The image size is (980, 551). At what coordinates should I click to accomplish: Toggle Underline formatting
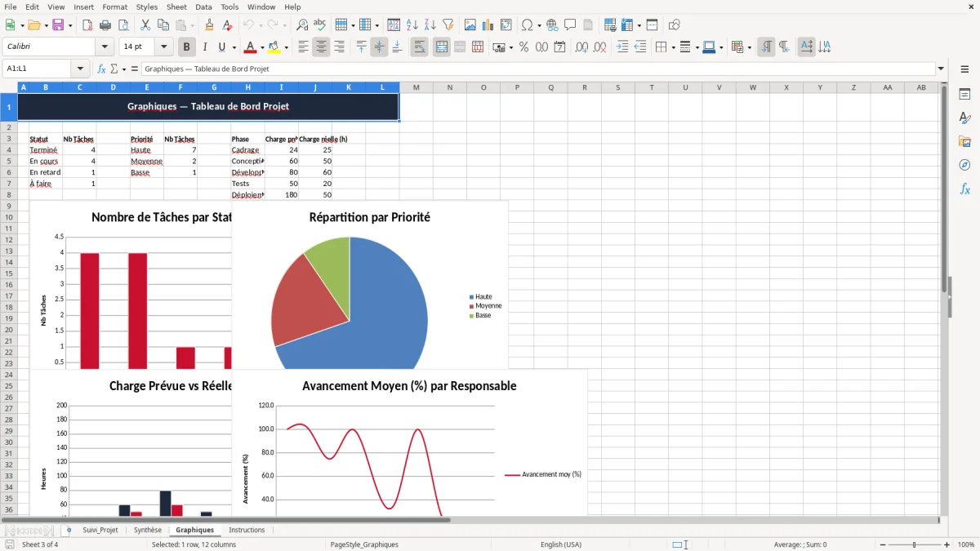[222, 47]
